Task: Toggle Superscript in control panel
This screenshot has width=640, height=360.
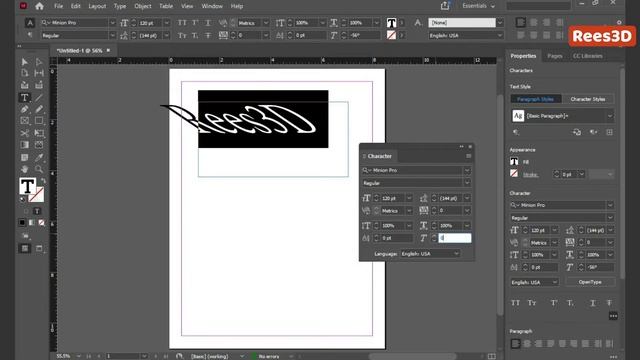Action: tap(195, 23)
